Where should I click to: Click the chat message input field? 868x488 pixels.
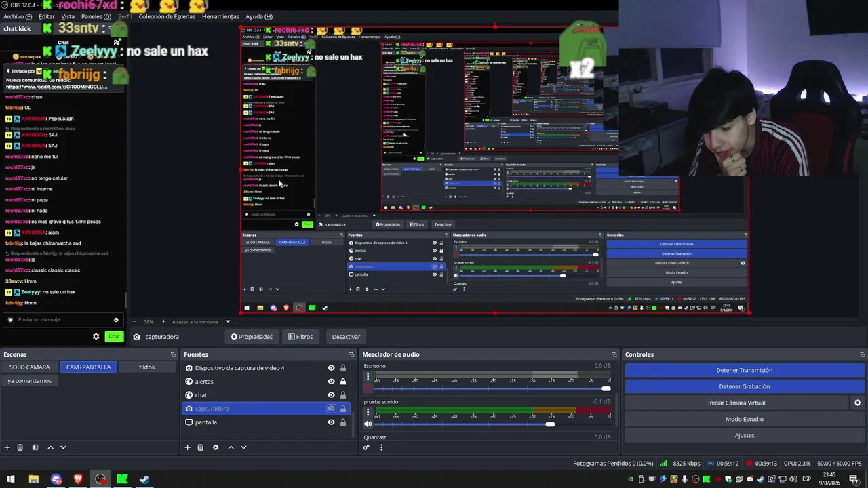62,320
